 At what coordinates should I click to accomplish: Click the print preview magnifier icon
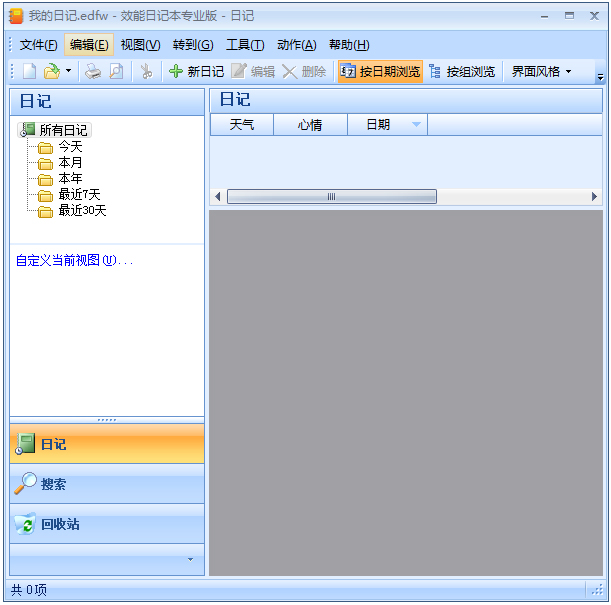(116, 71)
